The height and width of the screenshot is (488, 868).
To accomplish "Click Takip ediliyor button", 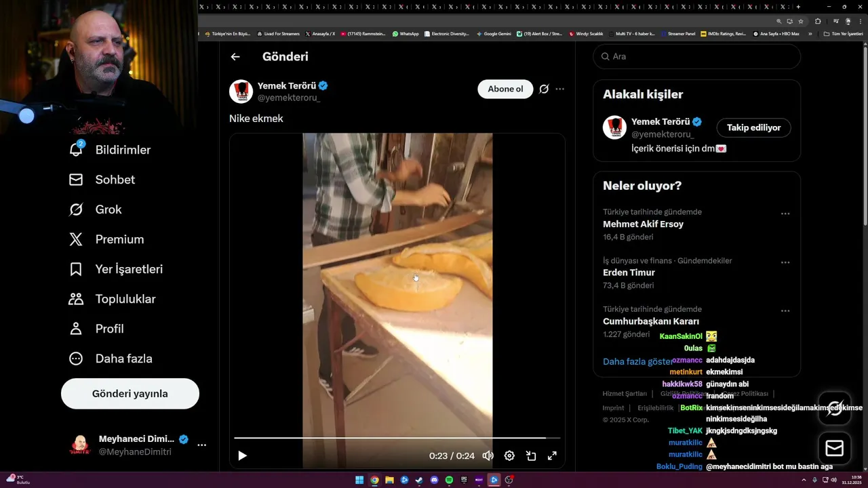I will click(753, 127).
